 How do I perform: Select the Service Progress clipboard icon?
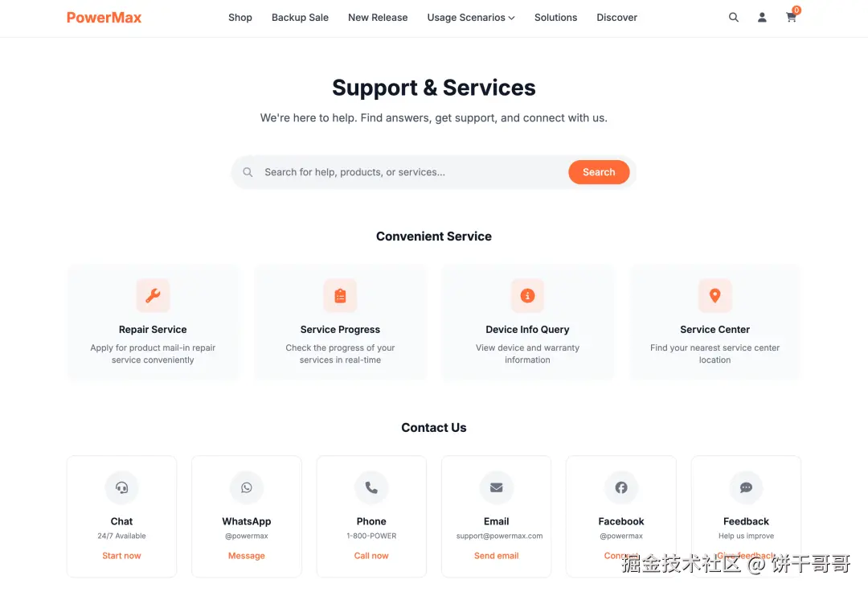pos(341,296)
